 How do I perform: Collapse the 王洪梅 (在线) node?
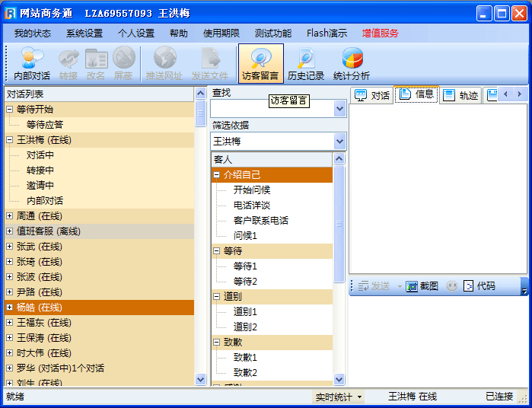click(10, 140)
